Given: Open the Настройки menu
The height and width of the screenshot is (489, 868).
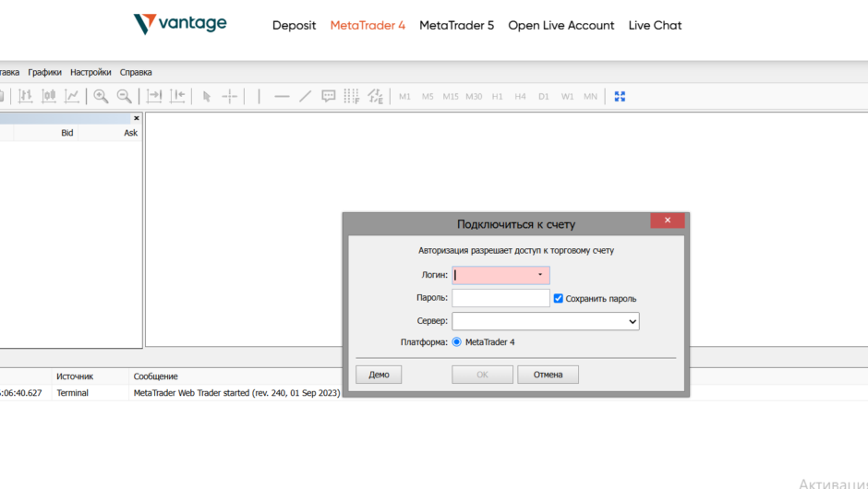Looking at the screenshot, I should pos(90,72).
